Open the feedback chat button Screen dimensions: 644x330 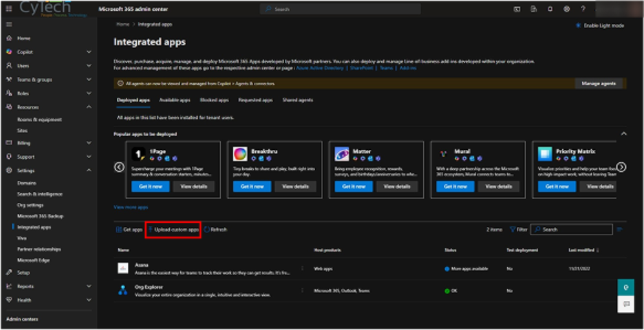tap(625, 304)
